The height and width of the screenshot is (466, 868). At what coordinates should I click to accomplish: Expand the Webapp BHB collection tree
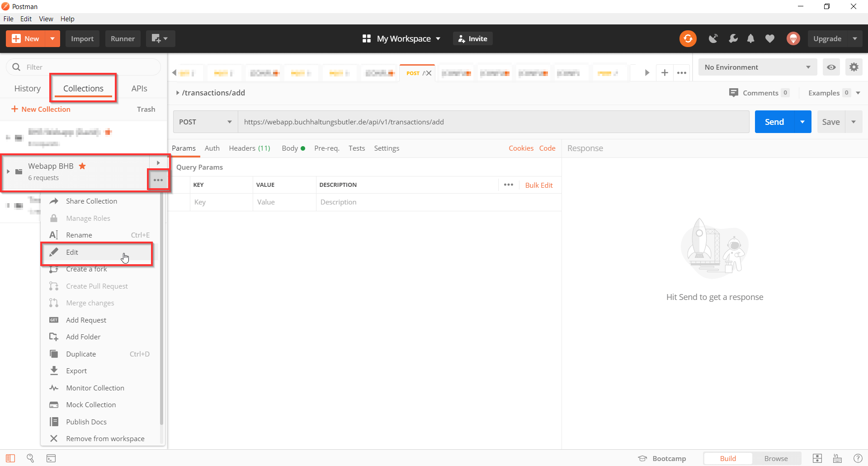(8, 171)
